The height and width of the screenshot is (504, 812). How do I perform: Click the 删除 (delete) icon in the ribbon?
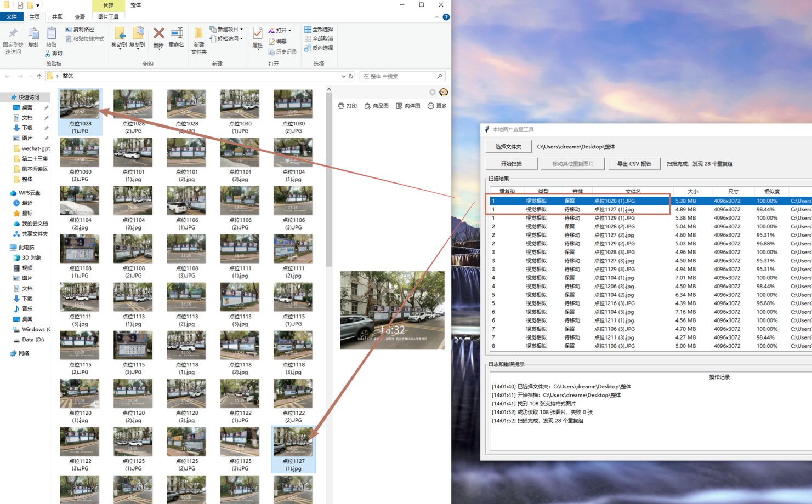(x=158, y=34)
